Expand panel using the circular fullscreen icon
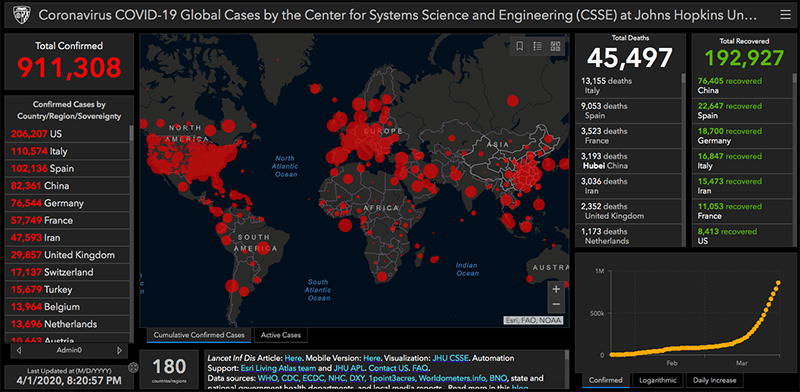 coord(134,367)
